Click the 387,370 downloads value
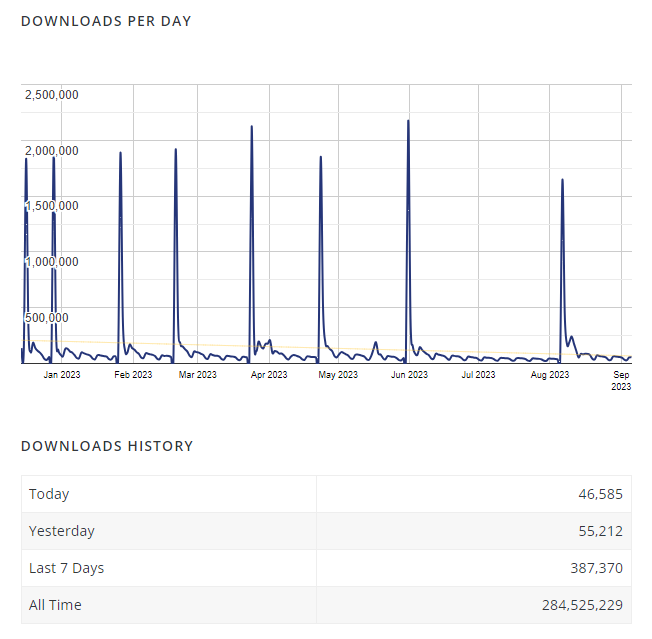 tap(593, 568)
